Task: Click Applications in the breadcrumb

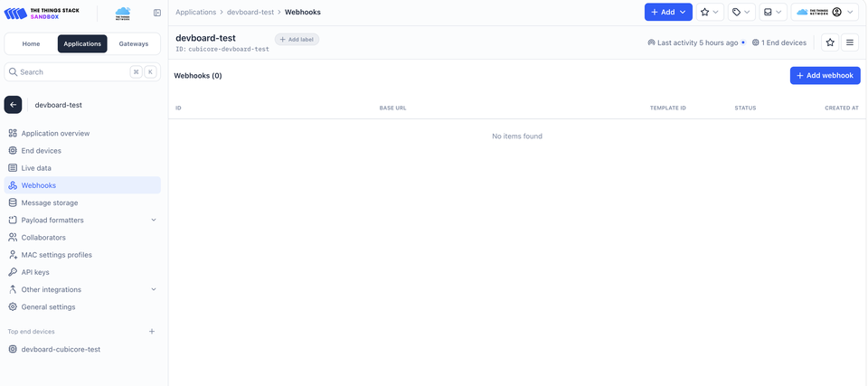Action: (195, 12)
